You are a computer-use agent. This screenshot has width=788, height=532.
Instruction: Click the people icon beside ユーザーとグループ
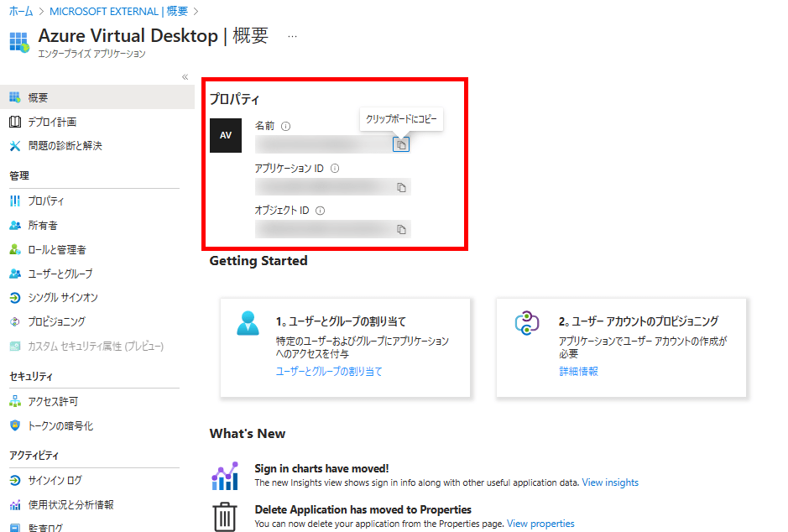[x=15, y=274]
